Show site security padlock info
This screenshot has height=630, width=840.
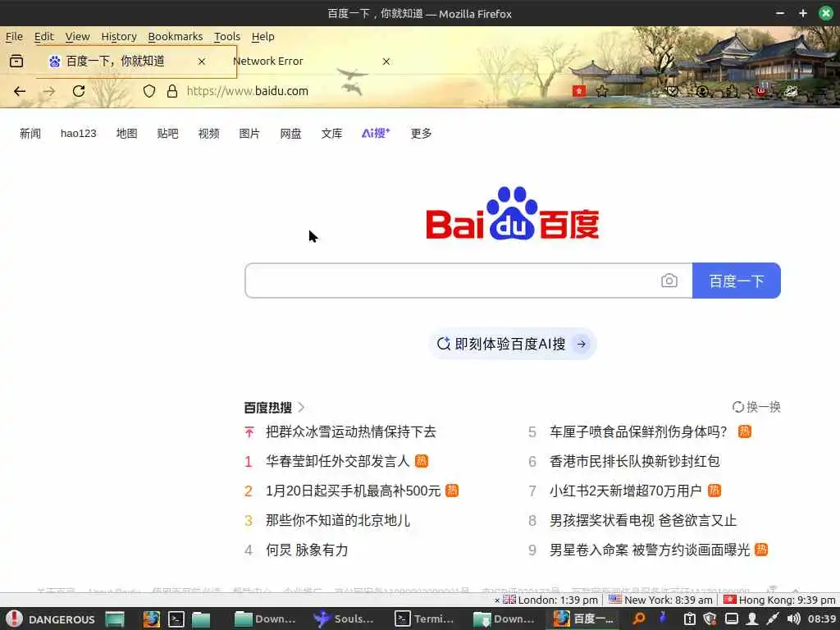click(172, 91)
